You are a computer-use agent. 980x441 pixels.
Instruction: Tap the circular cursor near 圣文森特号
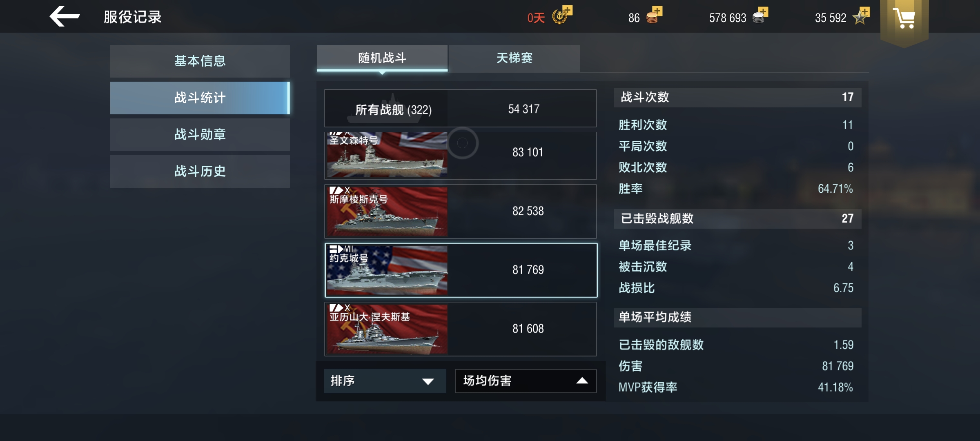tap(462, 143)
